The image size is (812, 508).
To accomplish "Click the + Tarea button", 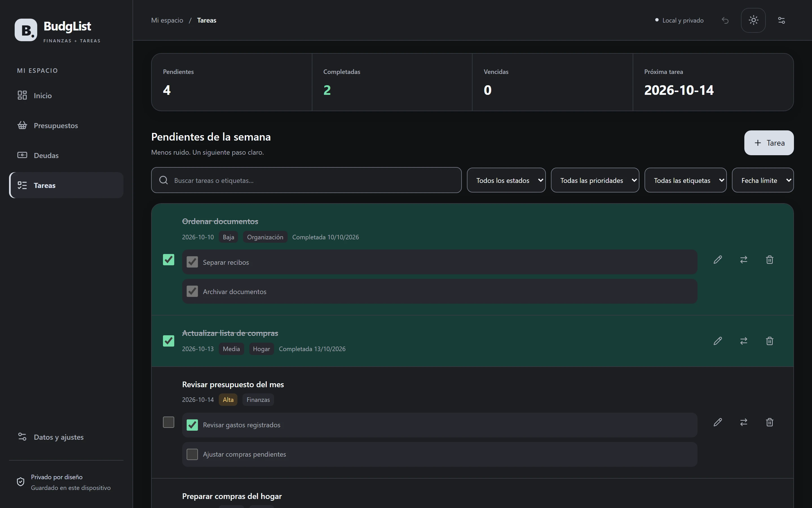I will pyautogui.click(x=769, y=143).
